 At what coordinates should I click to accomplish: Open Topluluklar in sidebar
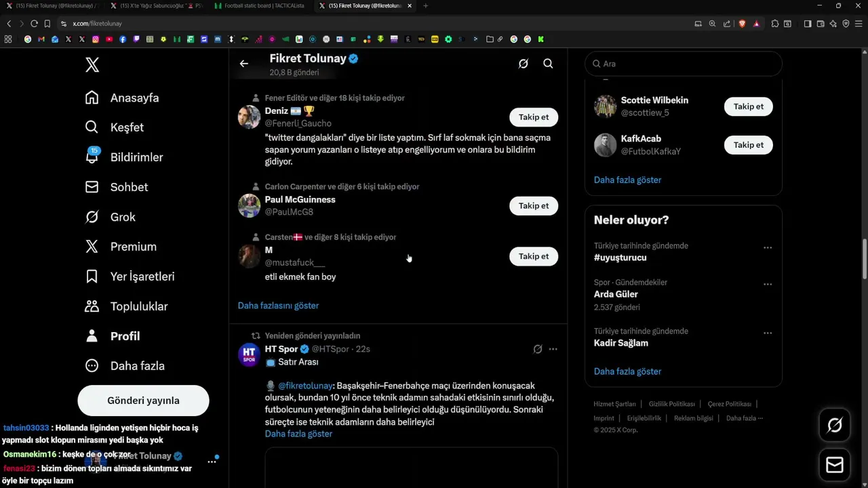(x=126, y=306)
